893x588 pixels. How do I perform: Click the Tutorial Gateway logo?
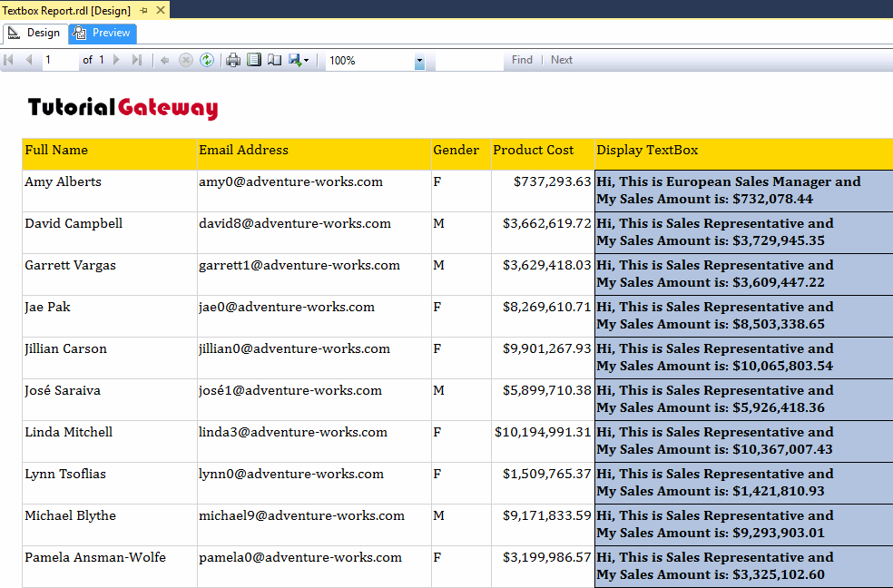pyautogui.click(x=123, y=108)
